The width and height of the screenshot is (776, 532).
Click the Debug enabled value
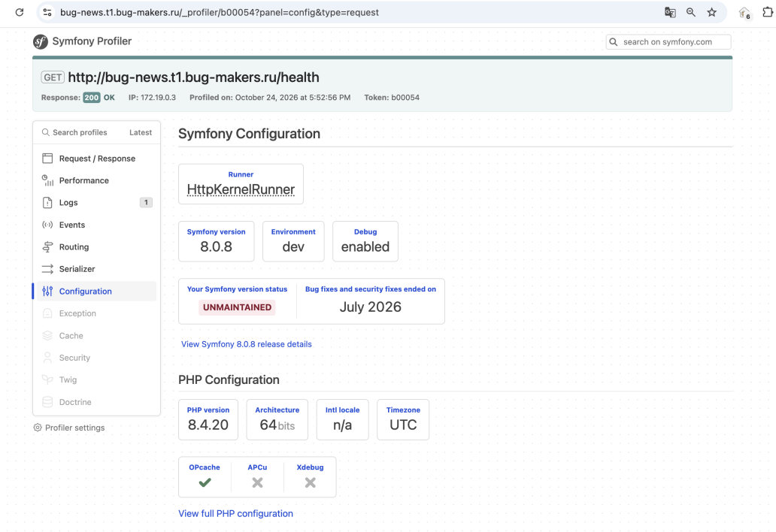click(365, 246)
